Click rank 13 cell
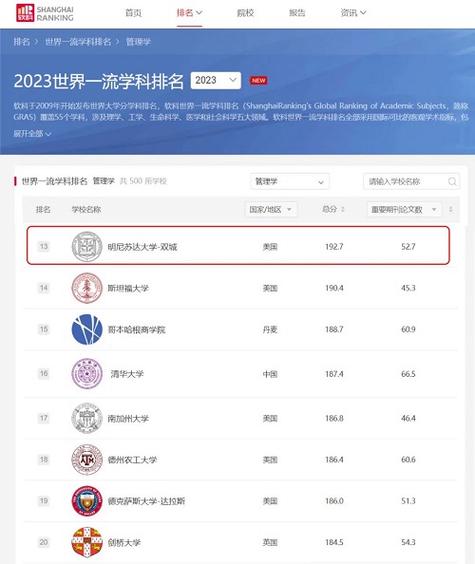Viewport: 475px width, 564px height. [x=44, y=246]
